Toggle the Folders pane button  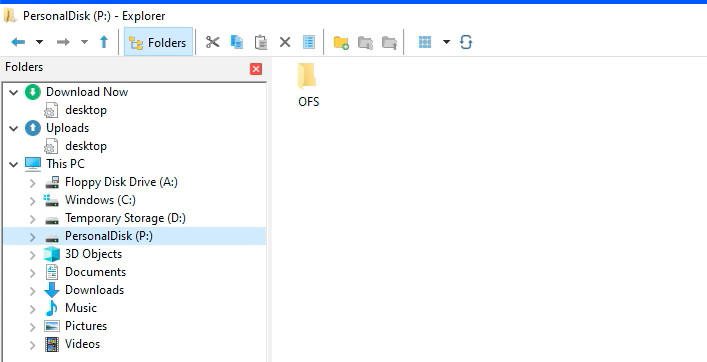coord(158,42)
